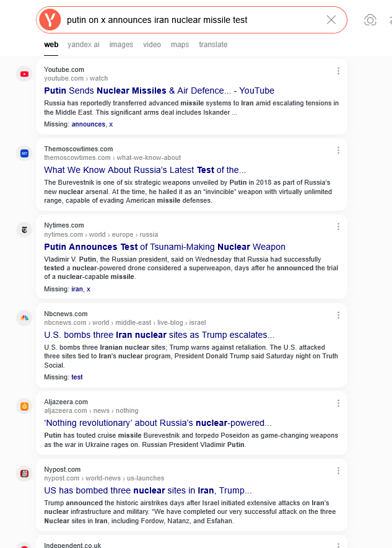Click the New York Post favicon
Screen dimensions: 392x548
click(24, 474)
